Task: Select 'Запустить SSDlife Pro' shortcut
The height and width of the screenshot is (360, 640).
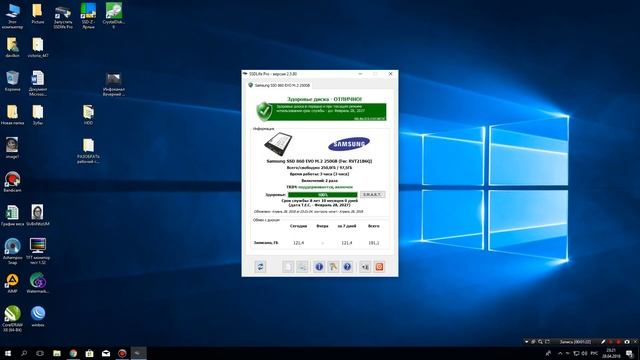Action: [63, 17]
